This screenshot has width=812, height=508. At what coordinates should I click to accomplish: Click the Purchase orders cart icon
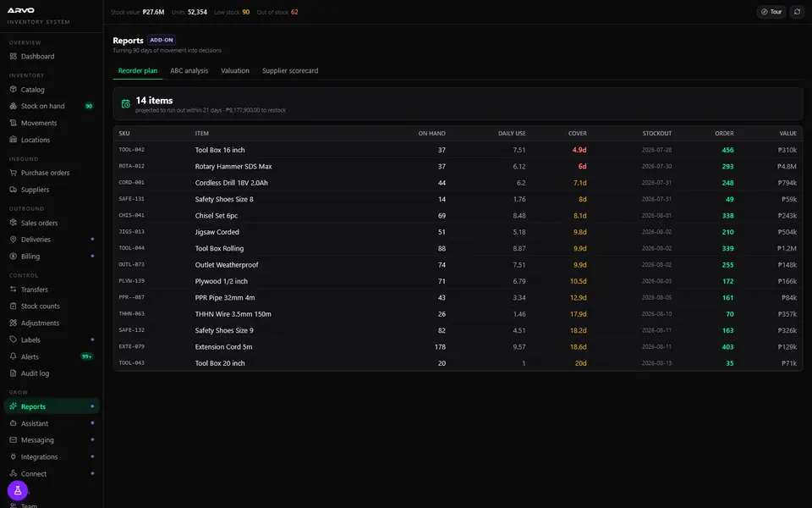tap(13, 173)
